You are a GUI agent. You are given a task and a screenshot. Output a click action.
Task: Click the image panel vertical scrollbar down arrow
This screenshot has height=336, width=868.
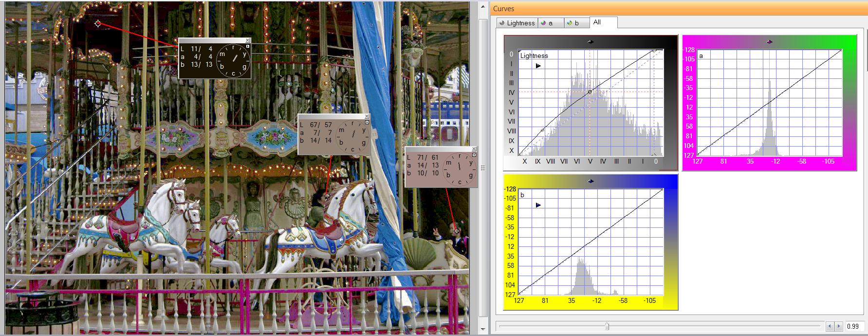click(x=483, y=330)
